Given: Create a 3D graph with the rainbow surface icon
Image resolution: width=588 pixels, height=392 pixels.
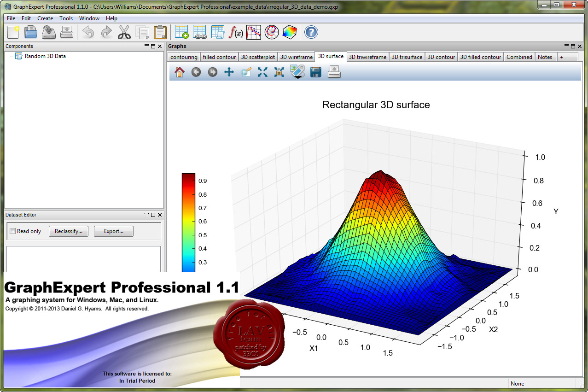Looking at the screenshot, I should pos(290,32).
